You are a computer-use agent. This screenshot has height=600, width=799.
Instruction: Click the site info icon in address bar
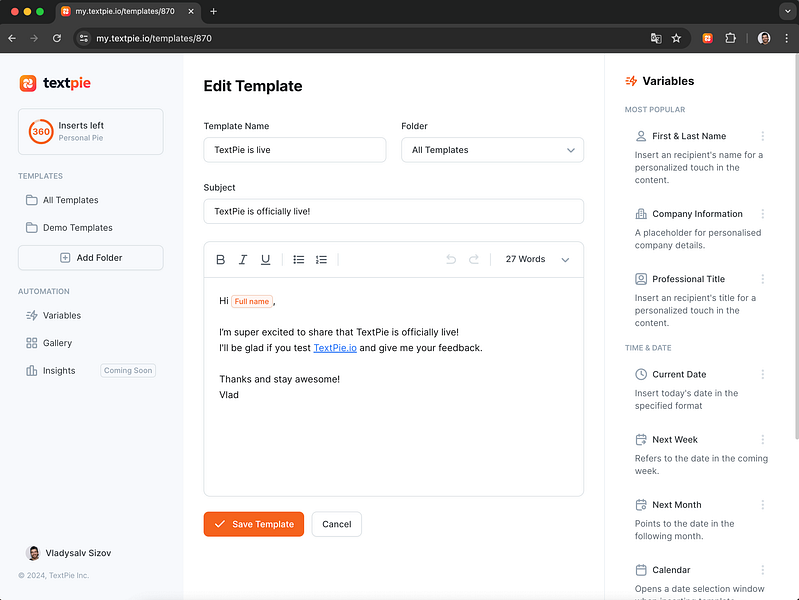84,38
